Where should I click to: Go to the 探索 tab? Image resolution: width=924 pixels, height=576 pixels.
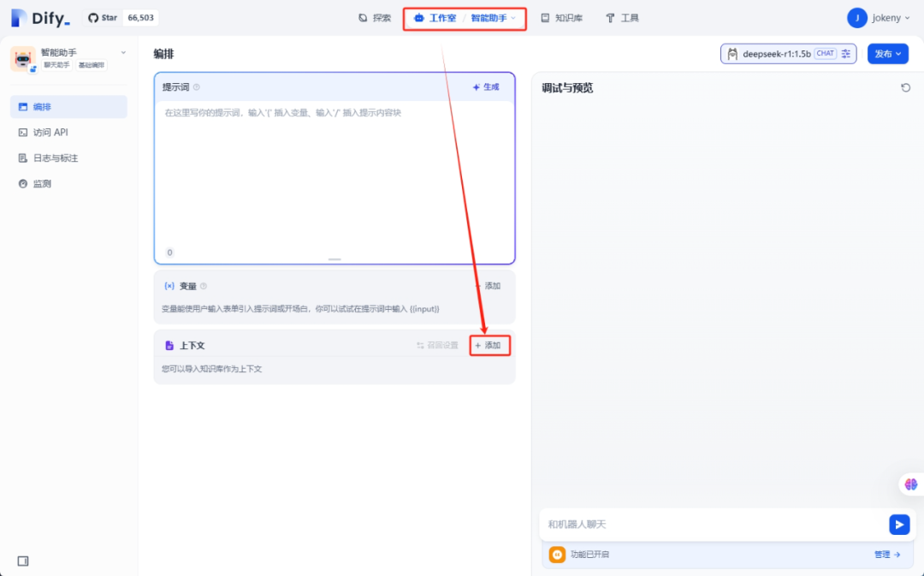pos(375,18)
